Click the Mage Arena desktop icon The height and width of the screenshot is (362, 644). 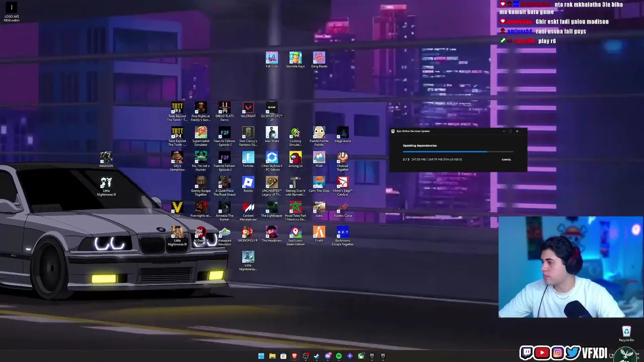(x=343, y=134)
